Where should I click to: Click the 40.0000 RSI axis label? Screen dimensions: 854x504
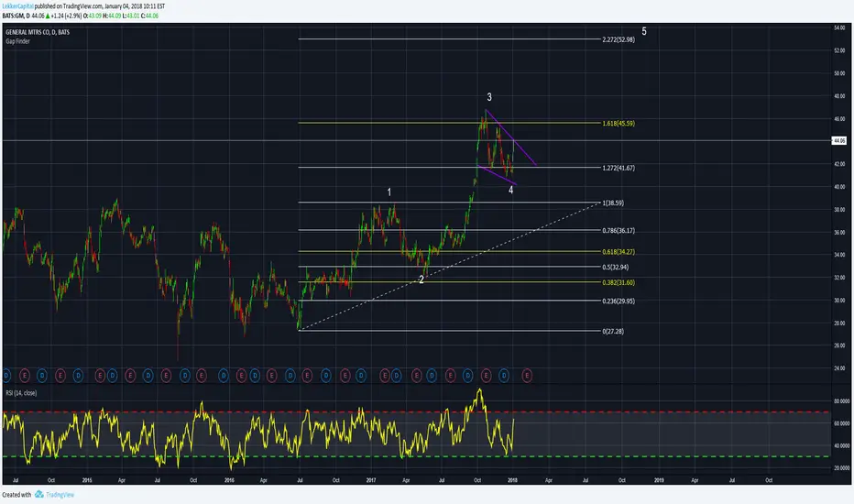(841, 445)
